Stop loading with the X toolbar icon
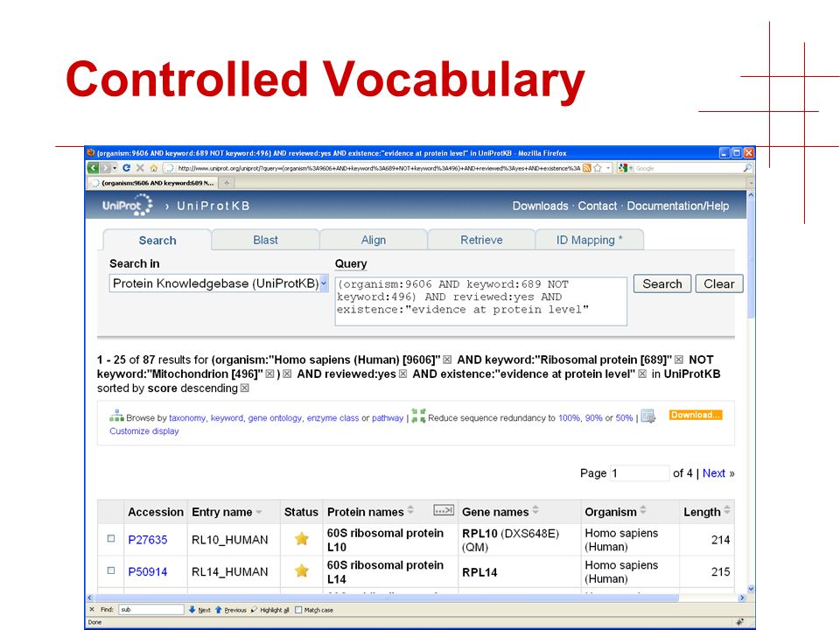The image size is (840, 630). pyautogui.click(x=140, y=168)
